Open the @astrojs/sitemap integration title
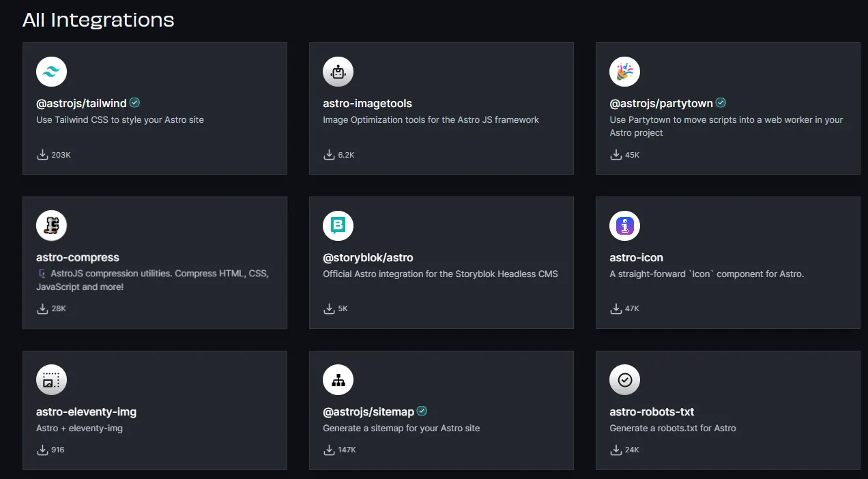This screenshot has height=479, width=868. [368, 412]
